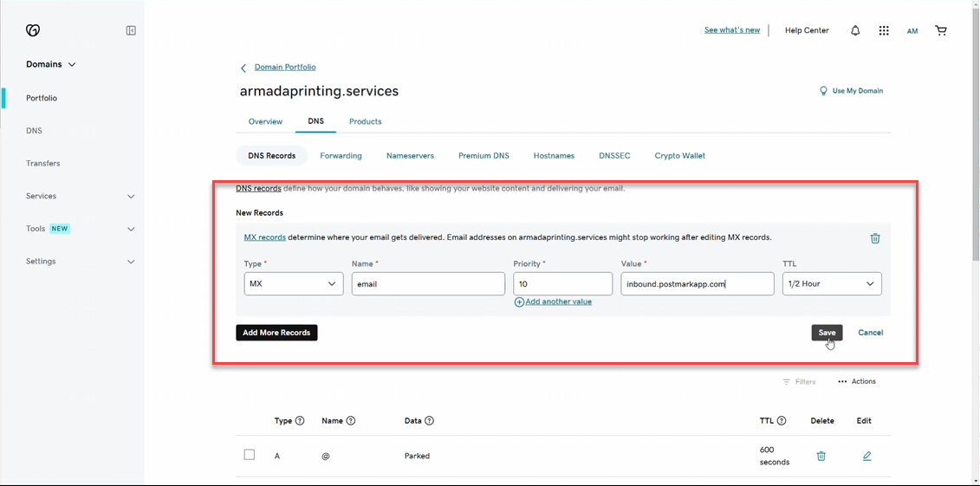The width and height of the screenshot is (980, 486).
Task: Click the plus icon for Add another value
Action: pyautogui.click(x=519, y=301)
